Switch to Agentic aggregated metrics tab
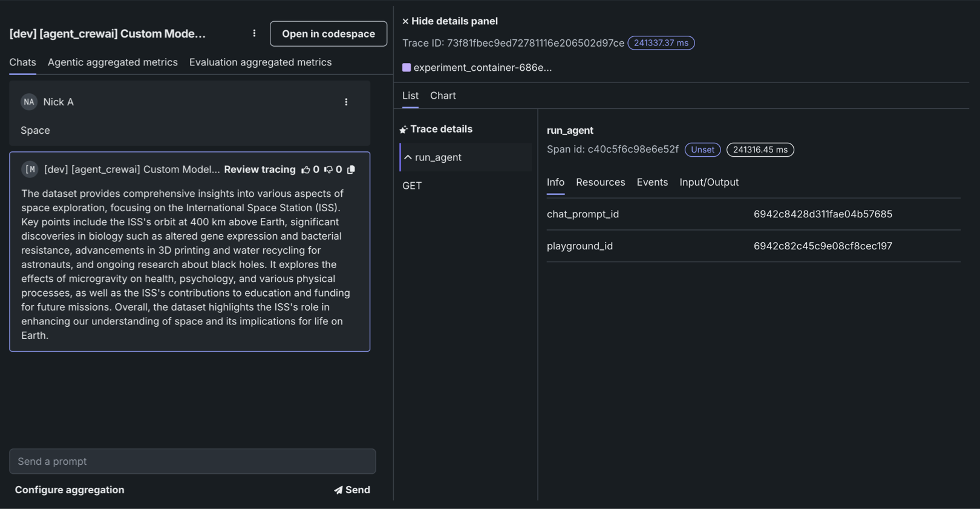Screen dimensions: 980x509 (x=113, y=62)
